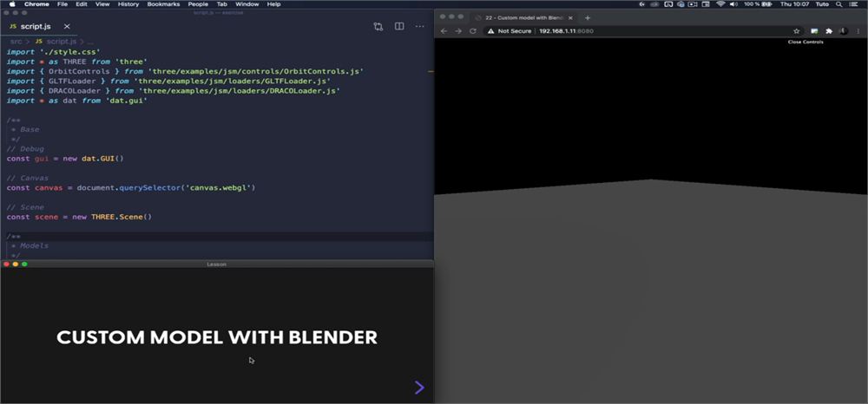Click the screen recording menu bar icon

point(693,3)
